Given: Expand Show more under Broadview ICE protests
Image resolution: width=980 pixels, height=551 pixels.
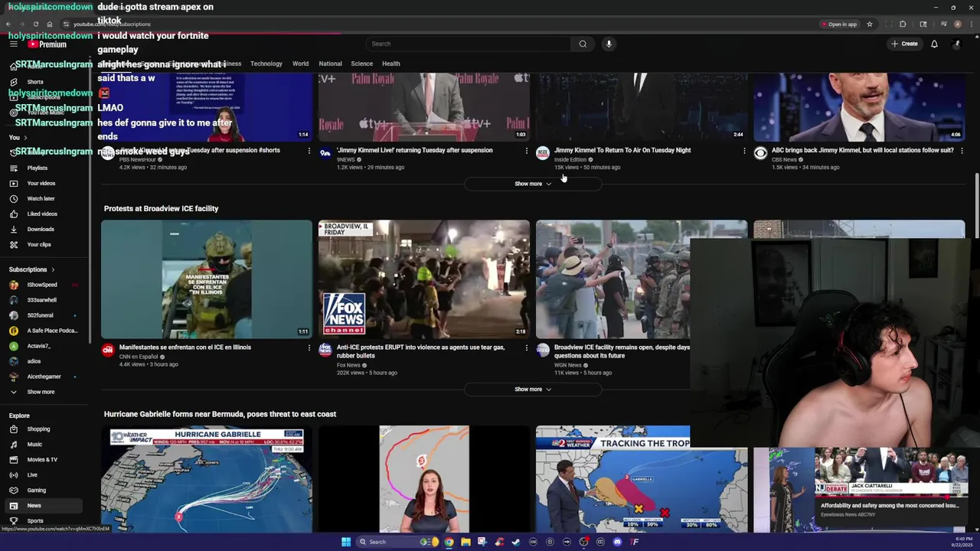Looking at the screenshot, I should point(533,390).
